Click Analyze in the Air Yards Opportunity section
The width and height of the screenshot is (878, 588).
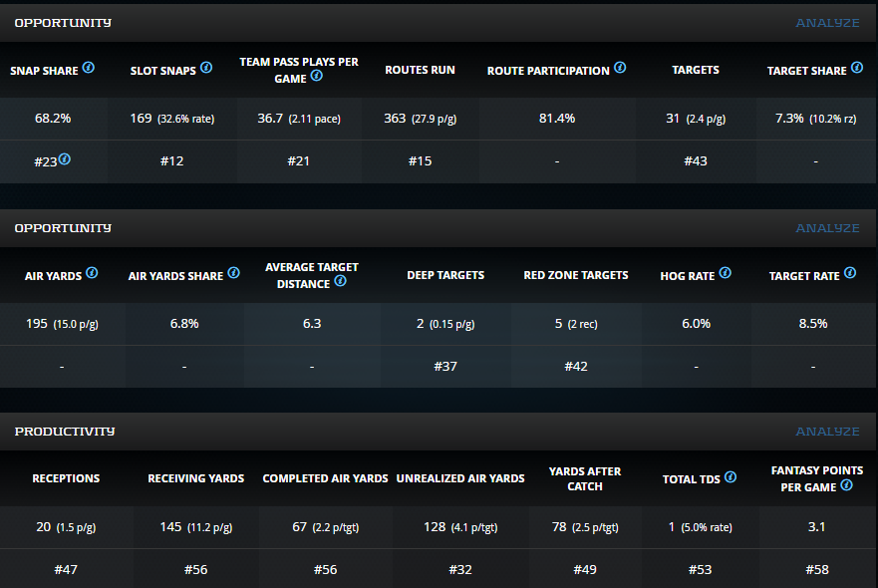pos(826,228)
